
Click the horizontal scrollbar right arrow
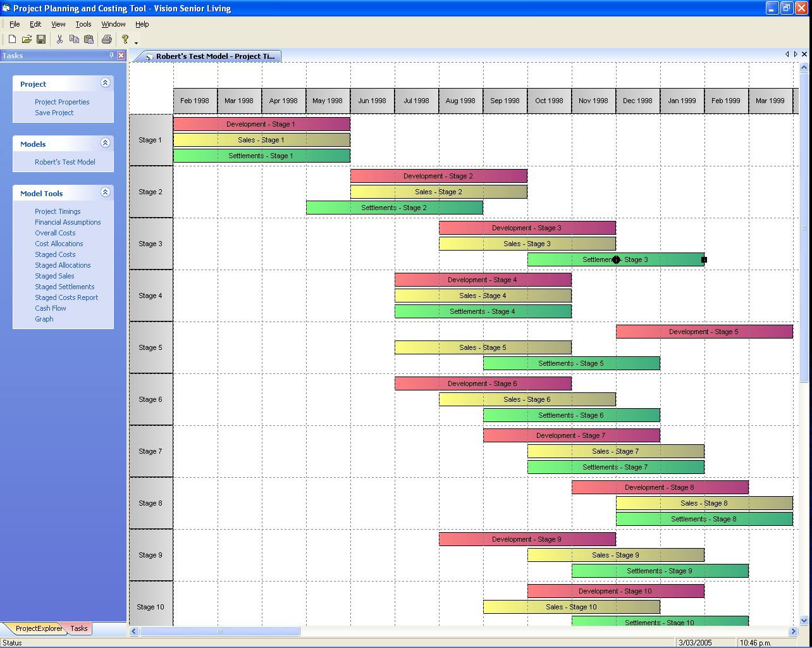(x=793, y=631)
